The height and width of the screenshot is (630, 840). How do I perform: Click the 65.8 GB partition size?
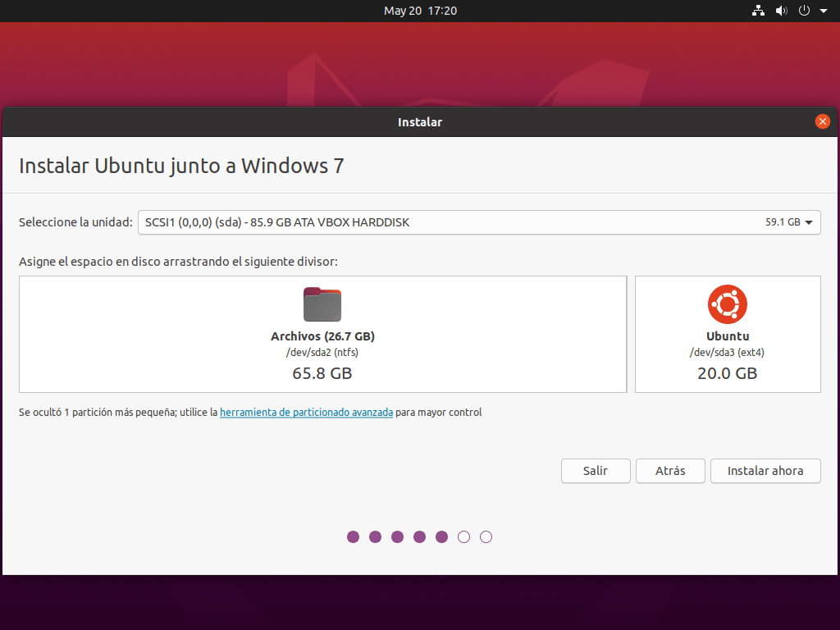[322, 373]
